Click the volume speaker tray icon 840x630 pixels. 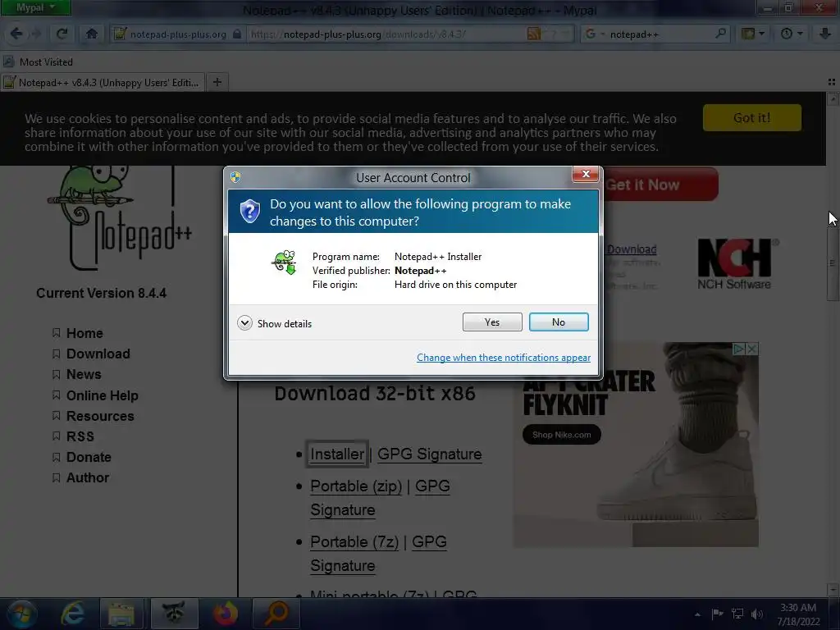coord(757,614)
